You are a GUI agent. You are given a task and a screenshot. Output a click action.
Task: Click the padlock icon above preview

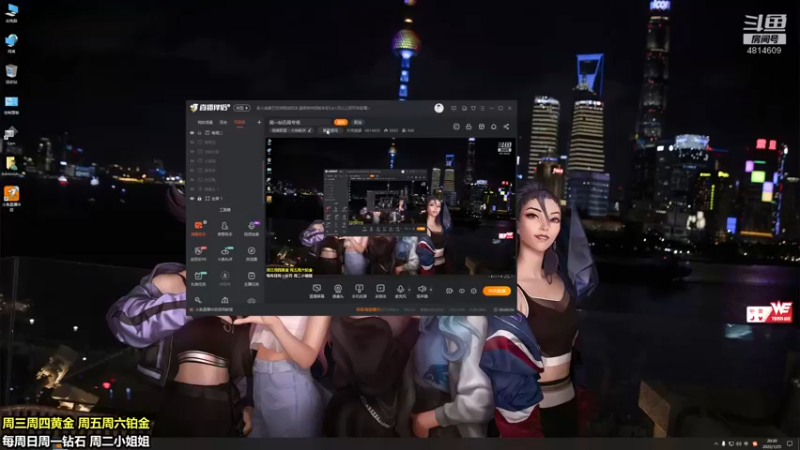click(468, 127)
